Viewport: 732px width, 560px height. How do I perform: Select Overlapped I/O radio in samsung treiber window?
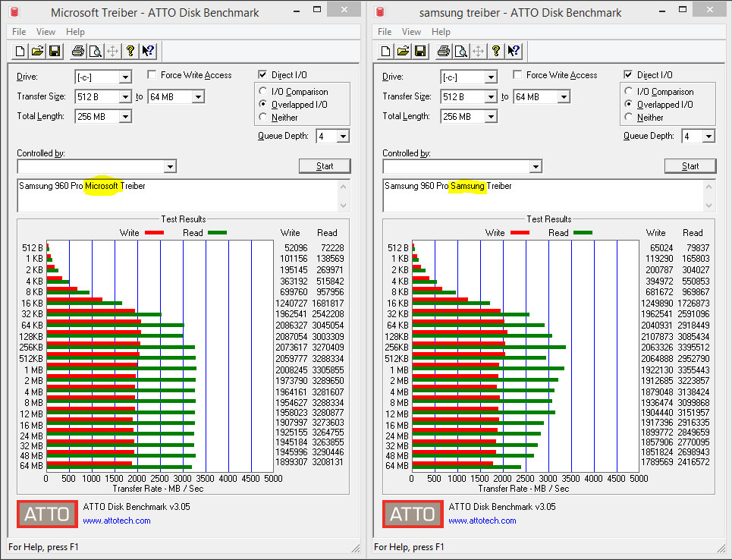[x=628, y=104]
